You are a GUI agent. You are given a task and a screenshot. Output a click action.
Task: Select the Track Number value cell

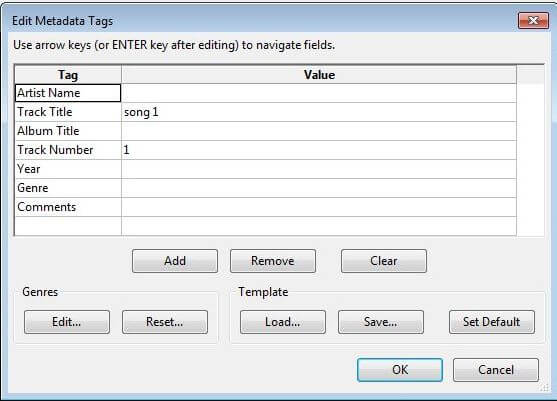[x=319, y=150]
